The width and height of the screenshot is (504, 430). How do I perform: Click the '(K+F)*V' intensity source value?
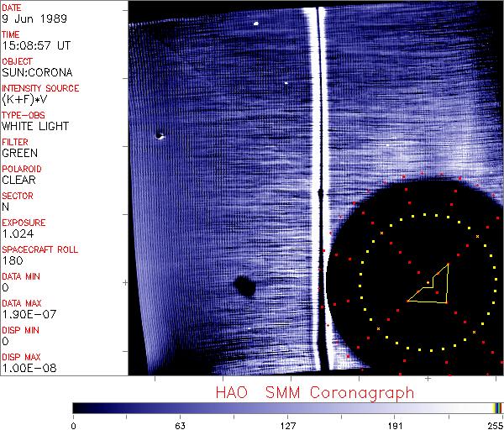coord(24,99)
